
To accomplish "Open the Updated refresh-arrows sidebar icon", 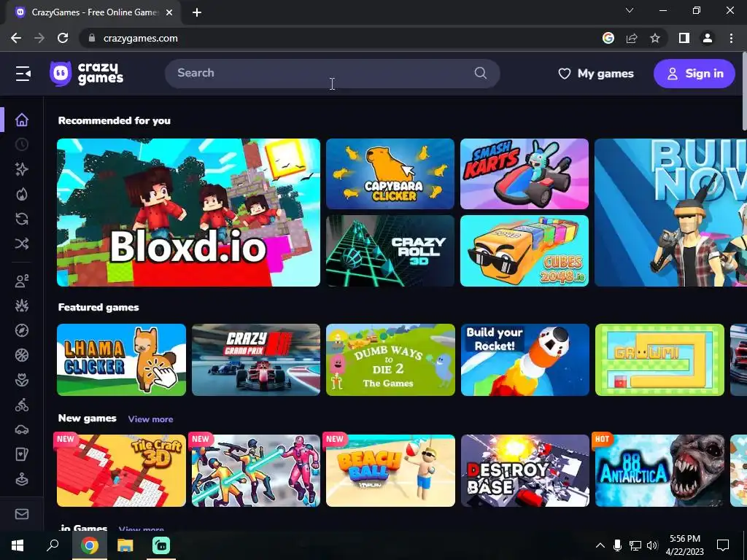I will point(21,219).
